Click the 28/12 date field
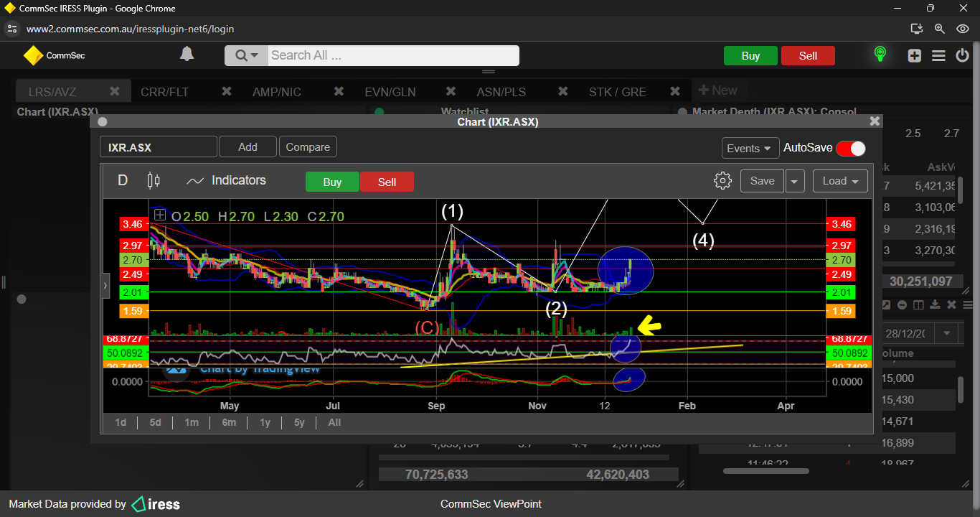This screenshot has width=980, height=517. point(909,334)
